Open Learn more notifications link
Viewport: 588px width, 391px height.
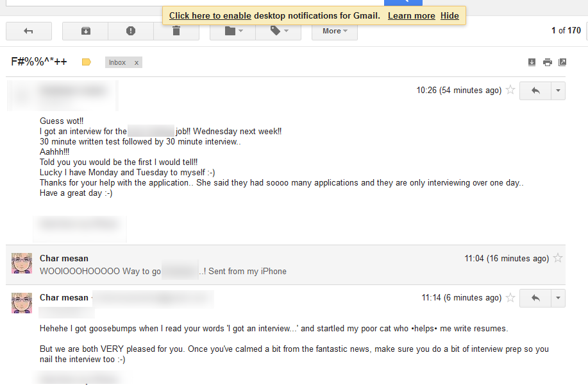pos(412,16)
